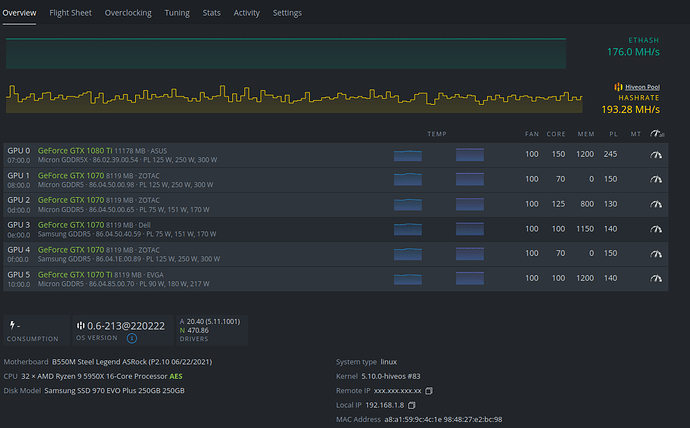Click the Hiveon pool hashrate graph
The image size is (690, 428).
(x=294, y=99)
